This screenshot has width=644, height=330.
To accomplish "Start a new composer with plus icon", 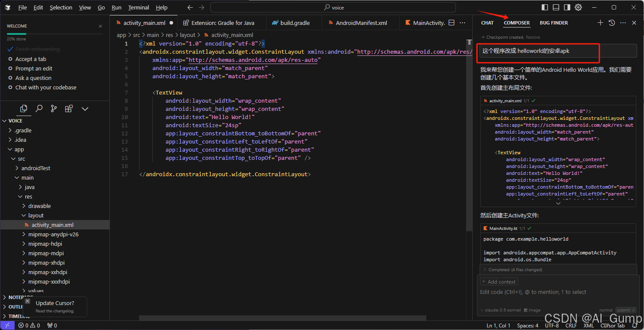I will coord(600,23).
